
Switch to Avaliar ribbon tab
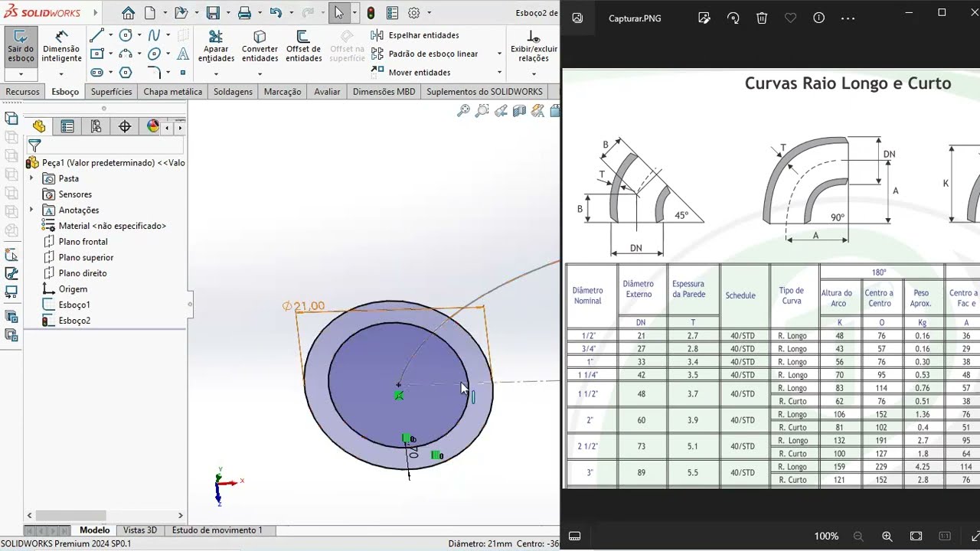[x=327, y=92]
